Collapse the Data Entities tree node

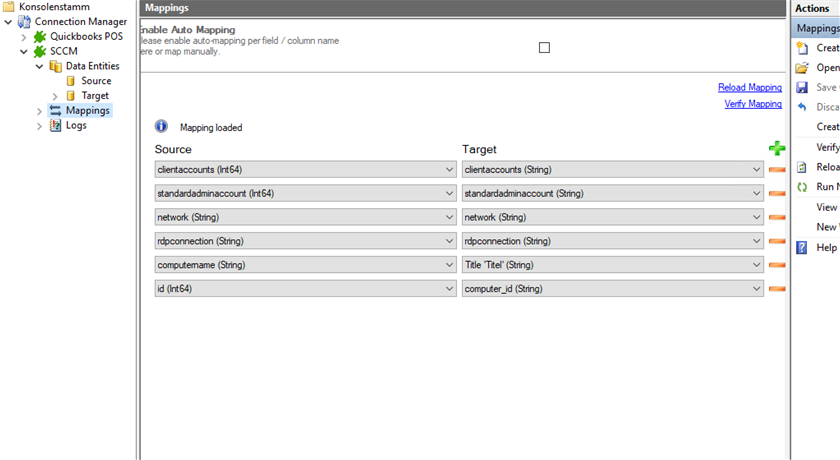(39, 67)
